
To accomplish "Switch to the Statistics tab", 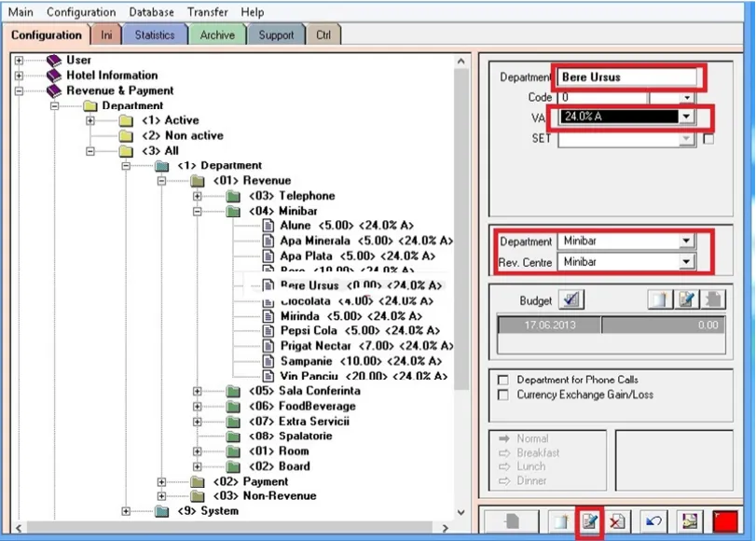I will coord(155,35).
